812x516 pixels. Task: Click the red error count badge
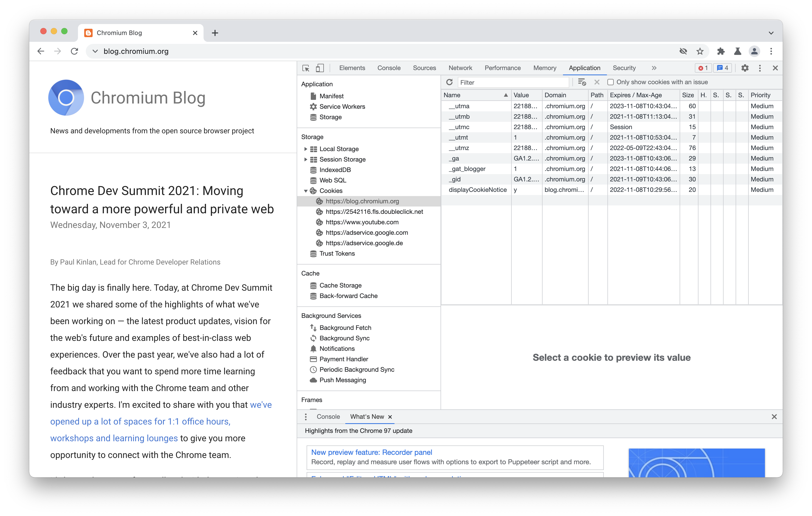click(x=703, y=68)
